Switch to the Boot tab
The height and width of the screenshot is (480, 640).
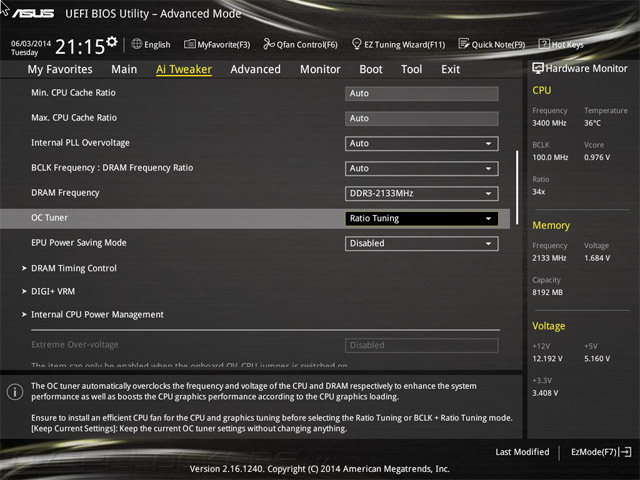coord(371,69)
